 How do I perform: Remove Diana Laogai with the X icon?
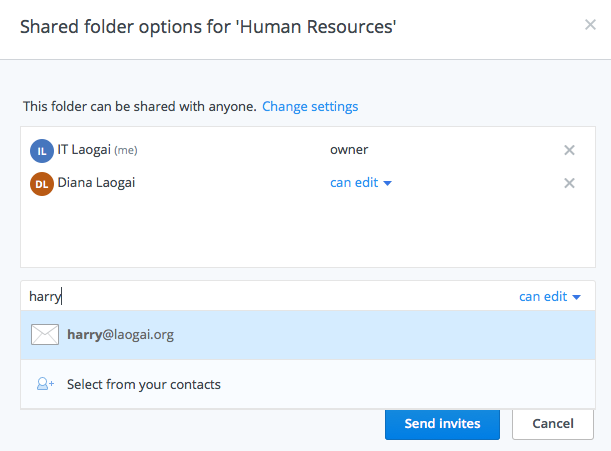(569, 183)
